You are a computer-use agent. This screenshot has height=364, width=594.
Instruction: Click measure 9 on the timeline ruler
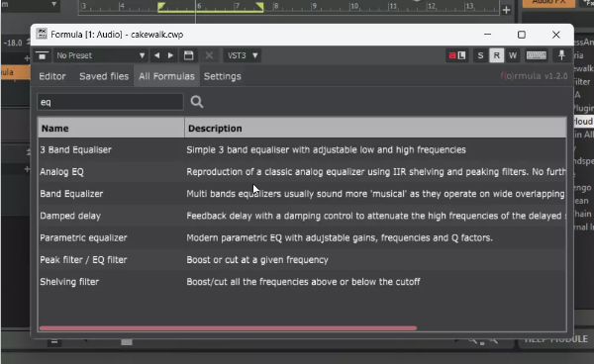314,7
